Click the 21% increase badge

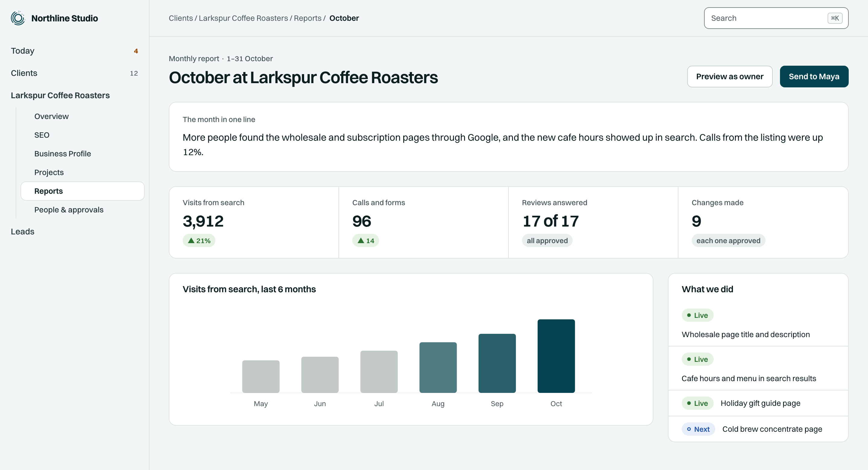tap(199, 240)
